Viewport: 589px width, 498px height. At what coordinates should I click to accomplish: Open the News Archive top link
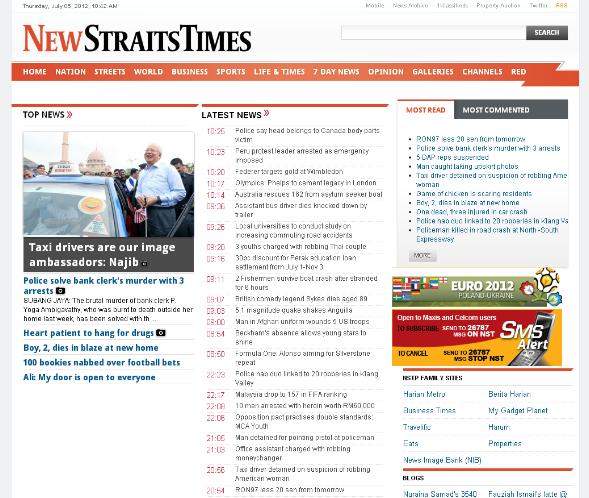click(x=411, y=6)
